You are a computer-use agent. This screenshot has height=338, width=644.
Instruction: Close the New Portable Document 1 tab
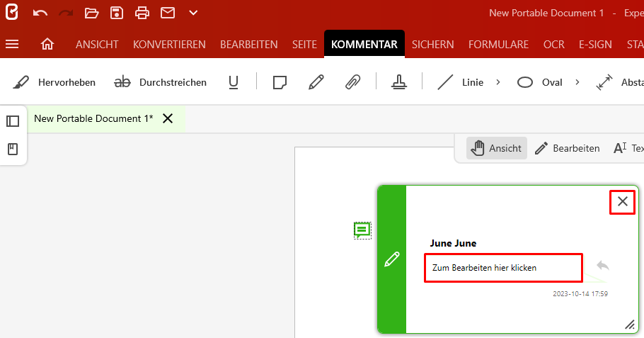click(168, 118)
